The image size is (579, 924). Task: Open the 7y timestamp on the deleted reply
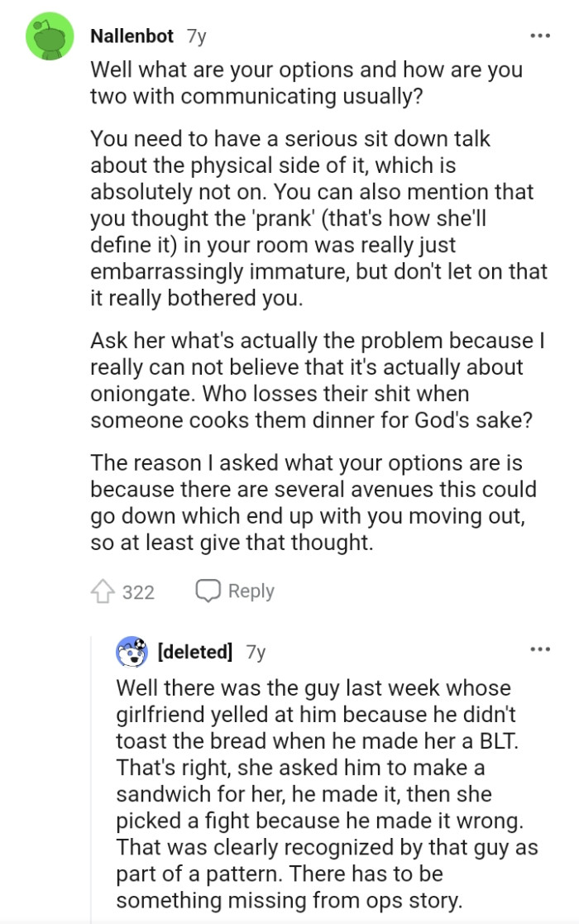pyautogui.click(x=256, y=652)
